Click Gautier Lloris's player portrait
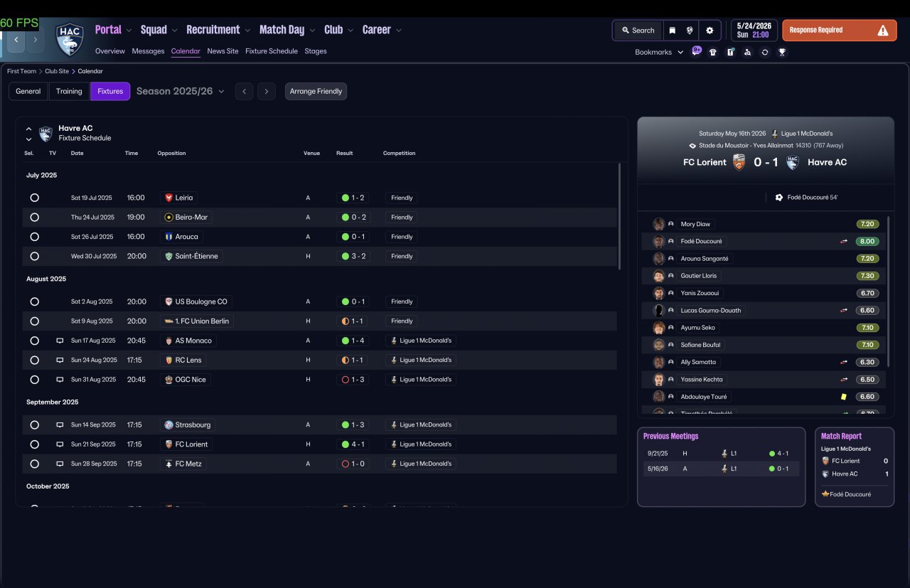Image resolution: width=910 pixels, height=588 pixels. 659,276
